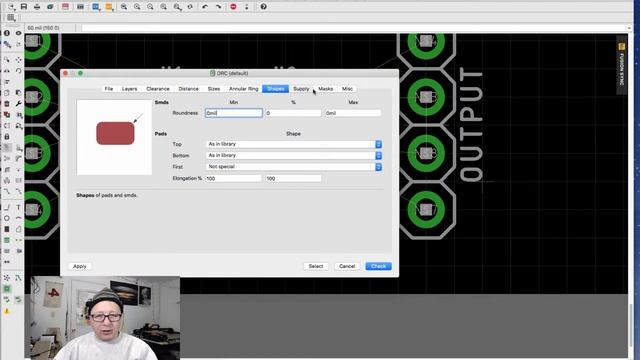Switch to the Clearance tab

pos(158,89)
